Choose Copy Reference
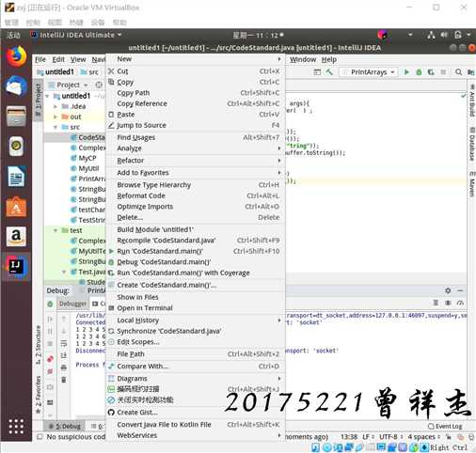Screen dimensions: 476x453 (195, 103)
